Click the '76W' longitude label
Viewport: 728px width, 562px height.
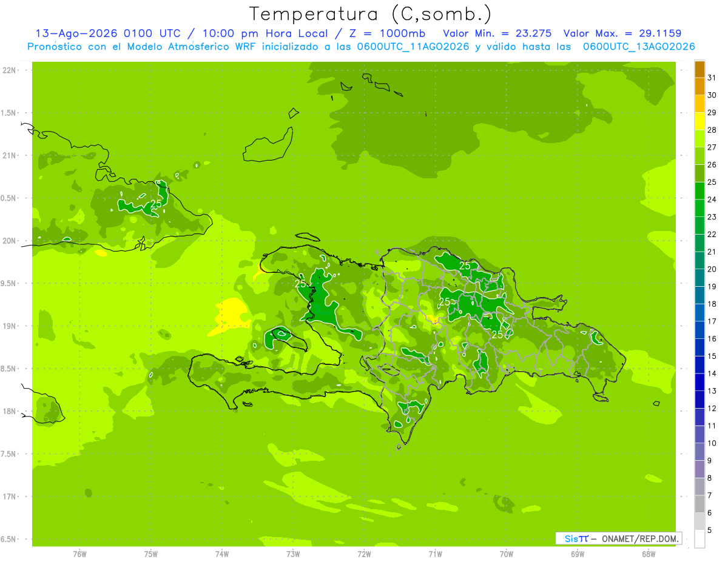[x=79, y=554]
